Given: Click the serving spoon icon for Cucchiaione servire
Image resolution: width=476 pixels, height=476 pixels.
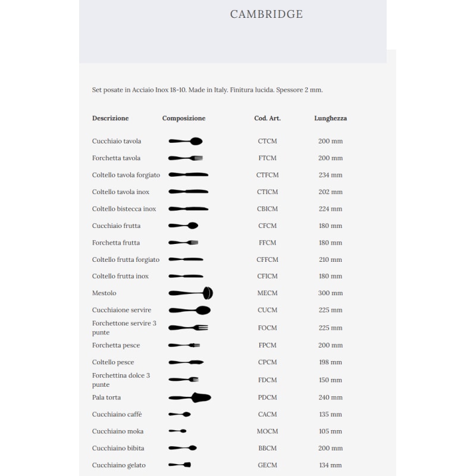Looking at the screenshot, I should [x=190, y=311].
